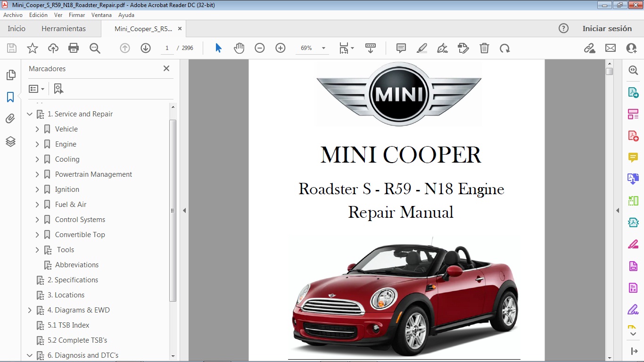
Task: Open the zoom percentage dropdown
Action: coord(323,48)
